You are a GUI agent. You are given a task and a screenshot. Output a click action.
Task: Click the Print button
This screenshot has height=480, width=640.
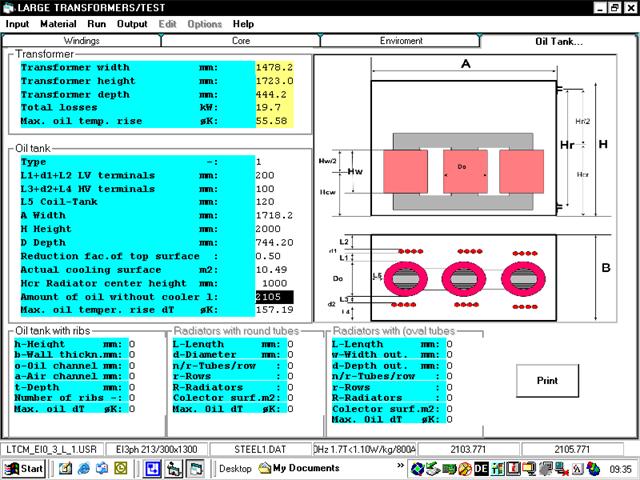547,380
